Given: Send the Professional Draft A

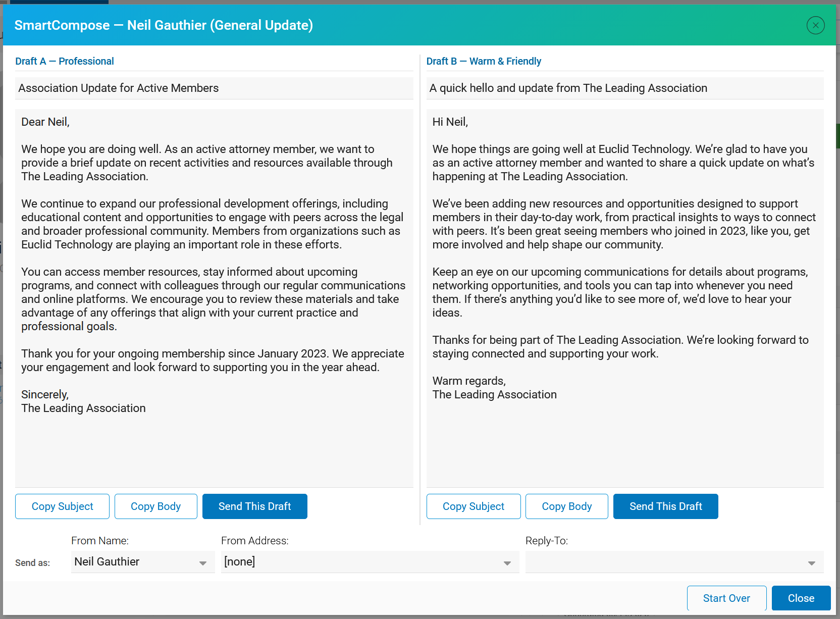Looking at the screenshot, I should (x=254, y=506).
